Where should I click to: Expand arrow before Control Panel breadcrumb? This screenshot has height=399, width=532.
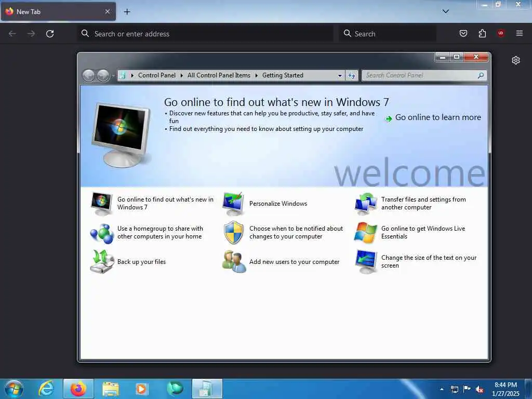tap(132, 75)
